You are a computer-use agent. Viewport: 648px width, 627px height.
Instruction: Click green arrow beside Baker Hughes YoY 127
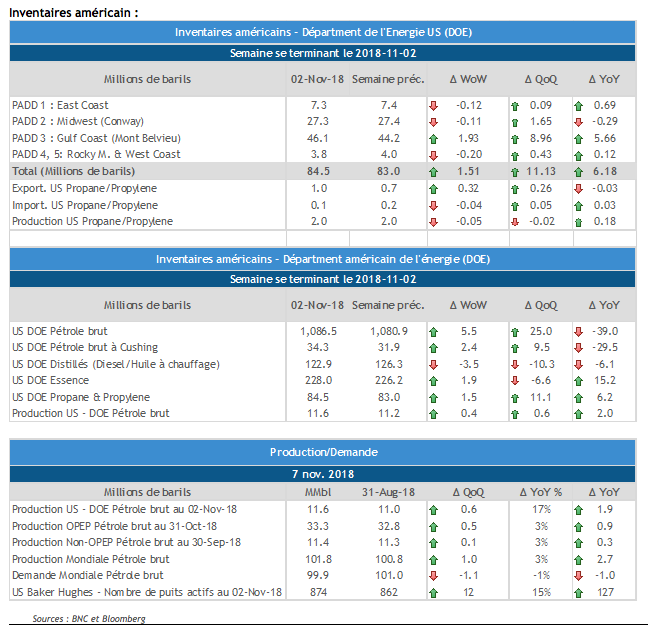coord(579,593)
